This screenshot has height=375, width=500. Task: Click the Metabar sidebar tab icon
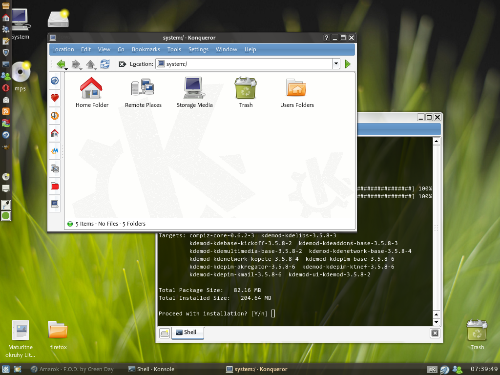tap(55, 151)
